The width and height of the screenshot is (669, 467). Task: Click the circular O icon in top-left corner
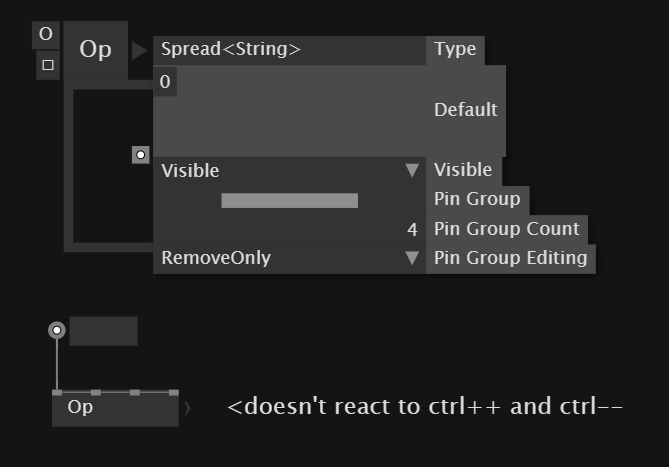point(46,34)
